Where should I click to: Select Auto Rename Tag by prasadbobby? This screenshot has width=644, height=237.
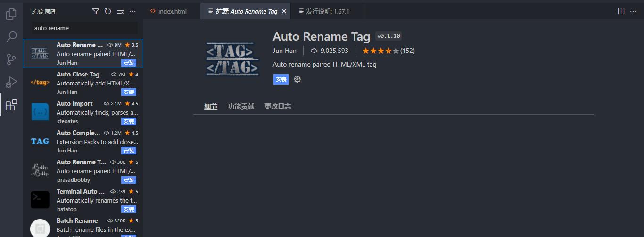click(83, 170)
